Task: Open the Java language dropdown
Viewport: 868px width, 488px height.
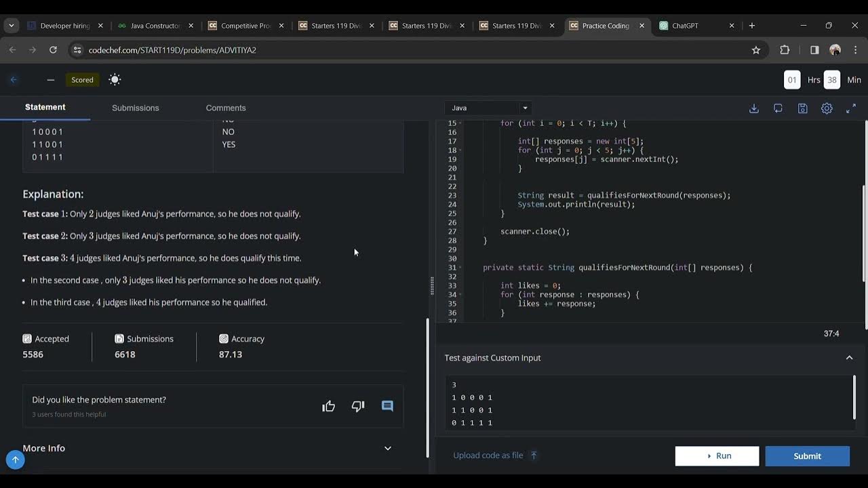Action: (x=488, y=108)
